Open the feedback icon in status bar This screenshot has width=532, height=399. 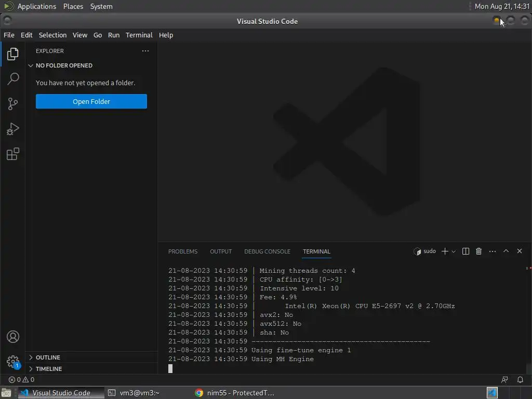[504, 379]
